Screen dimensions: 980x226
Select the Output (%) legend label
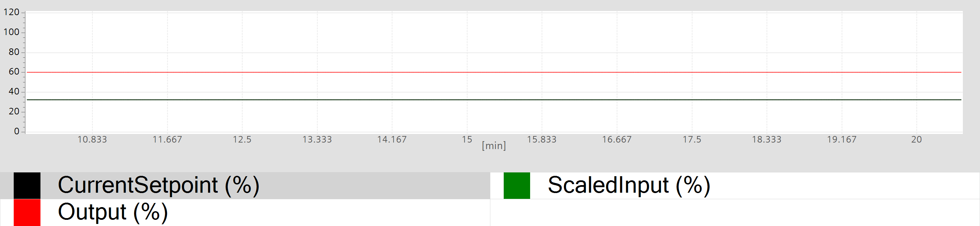click(x=112, y=212)
